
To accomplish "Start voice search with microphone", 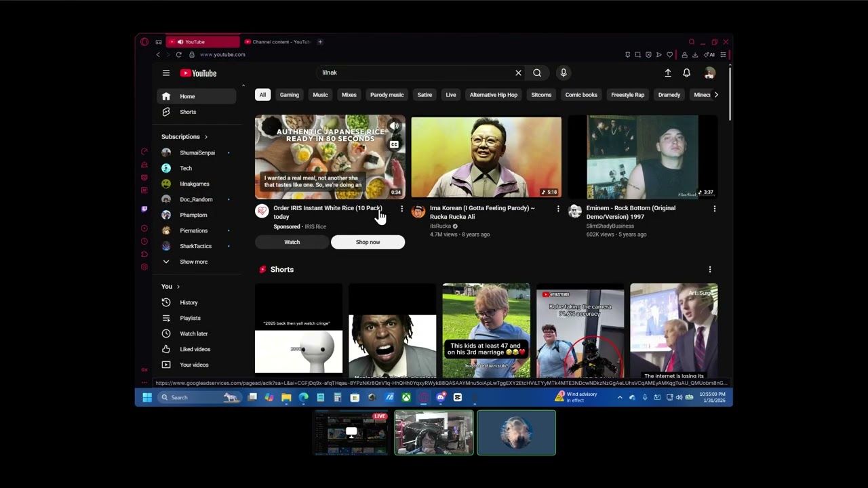I will click(x=563, y=73).
